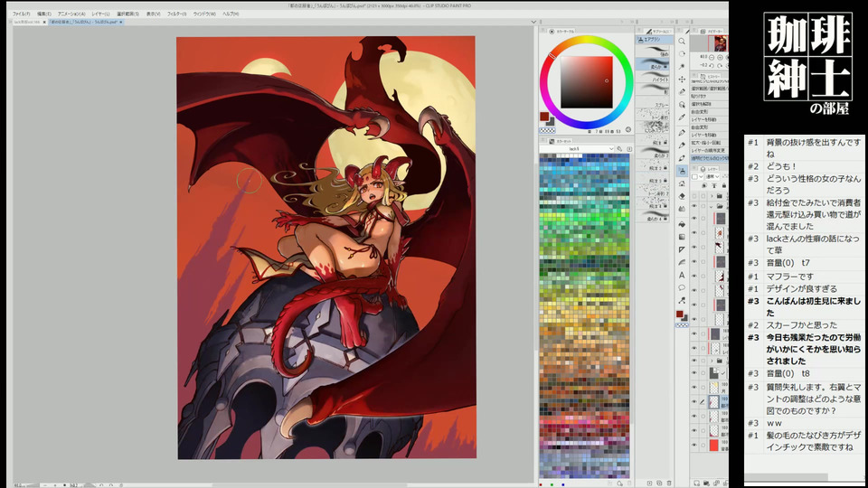Pick a color in the color wheel square
Viewport: 868px width, 488px height.
tap(586, 82)
